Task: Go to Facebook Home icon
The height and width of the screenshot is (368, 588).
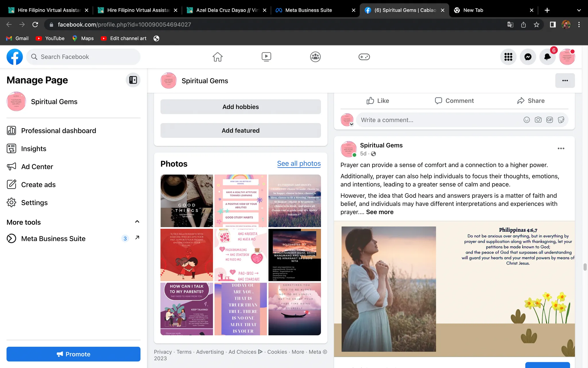Action: (217, 57)
